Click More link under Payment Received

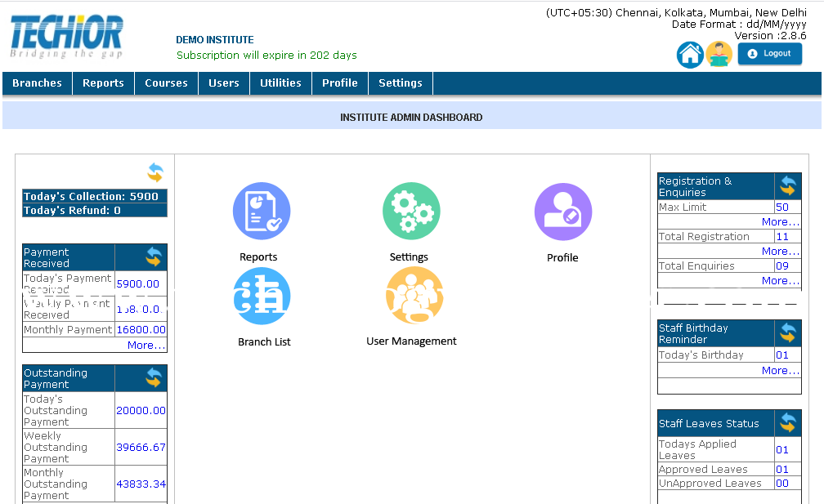[x=146, y=345]
